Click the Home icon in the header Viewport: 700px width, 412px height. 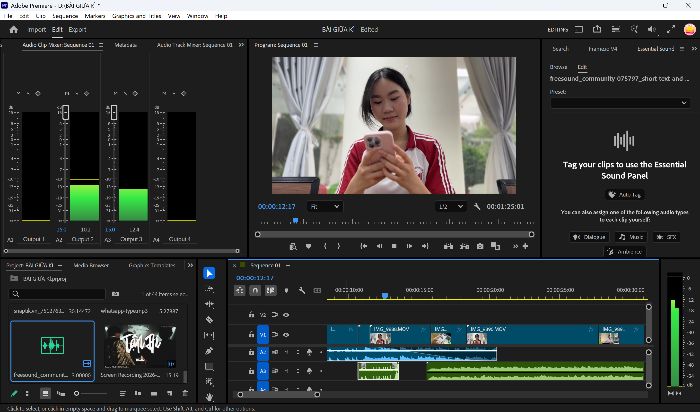click(x=14, y=29)
